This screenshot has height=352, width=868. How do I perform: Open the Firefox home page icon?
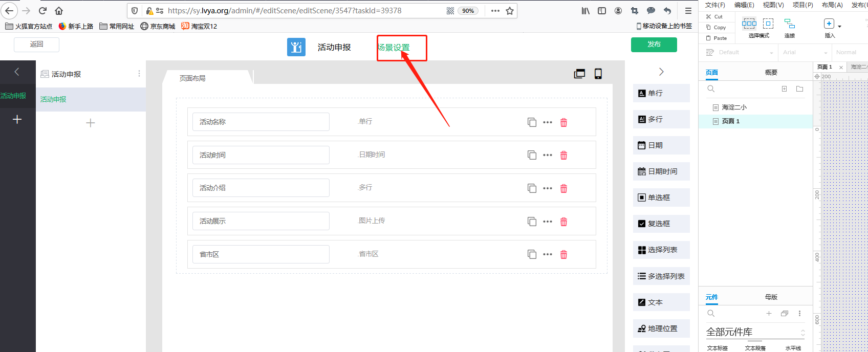point(59,11)
